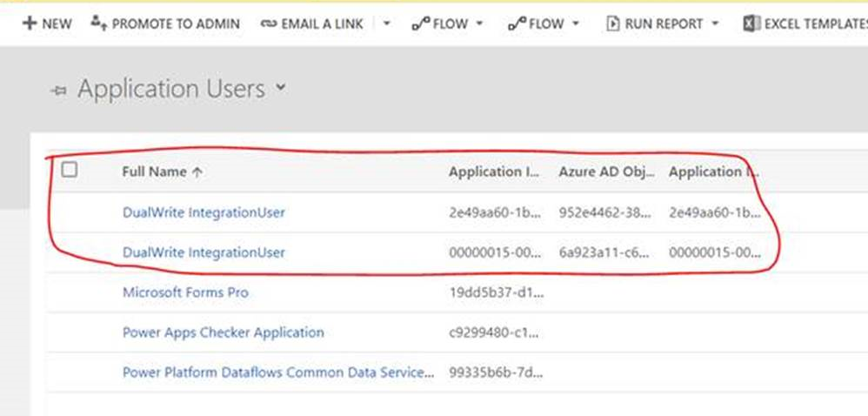
Task: Sort by the last Application column header
Action: [x=713, y=171]
